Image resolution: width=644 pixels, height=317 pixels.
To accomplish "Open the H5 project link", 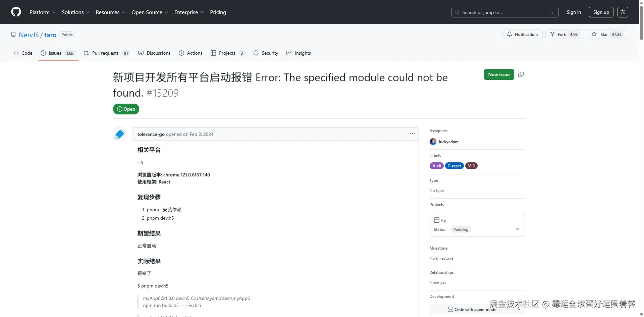I will point(443,220).
